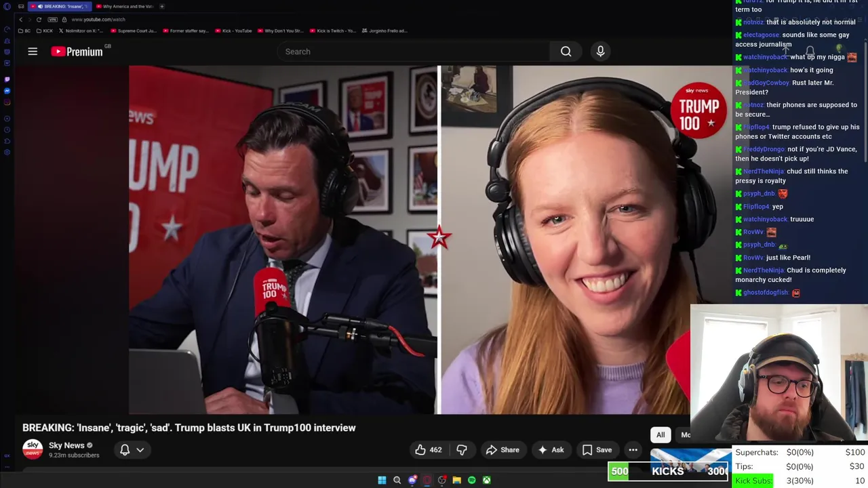Screen dimensions: 868x488
Task: Open the Kick - YouTube bookmark
Action: (x=233, y=30)
